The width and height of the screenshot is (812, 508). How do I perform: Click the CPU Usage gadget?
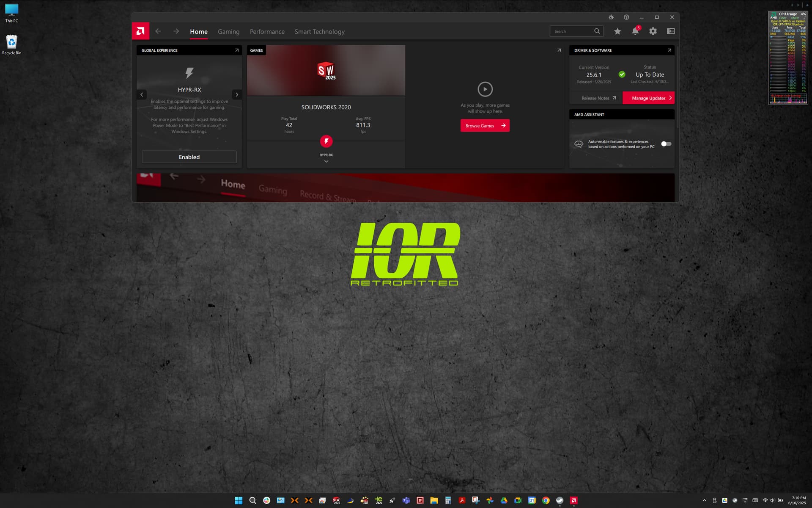tap(788, 58)
